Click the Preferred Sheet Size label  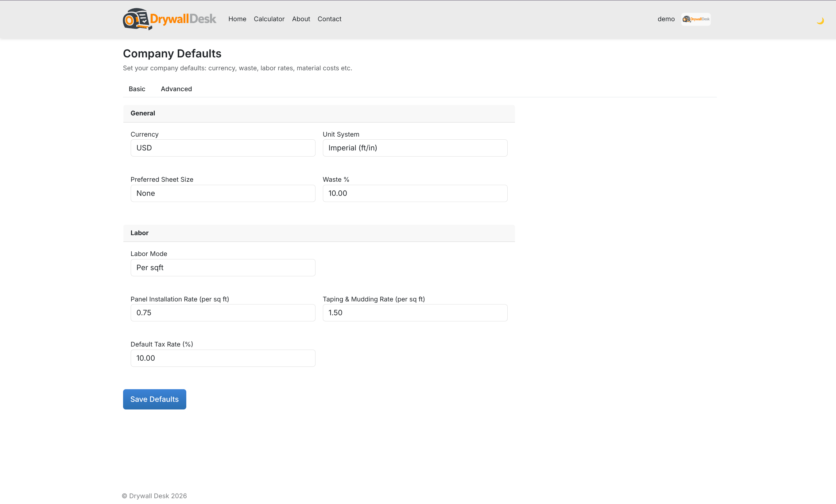click(162, 180)
